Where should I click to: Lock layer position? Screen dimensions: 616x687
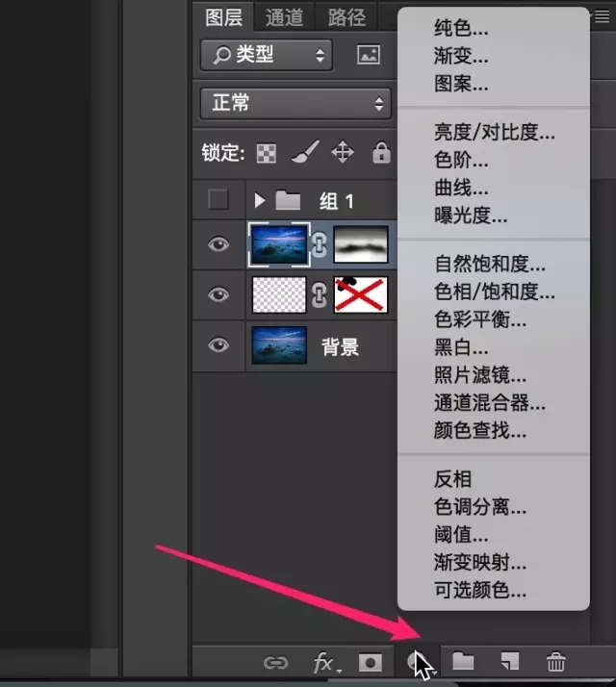342,153
